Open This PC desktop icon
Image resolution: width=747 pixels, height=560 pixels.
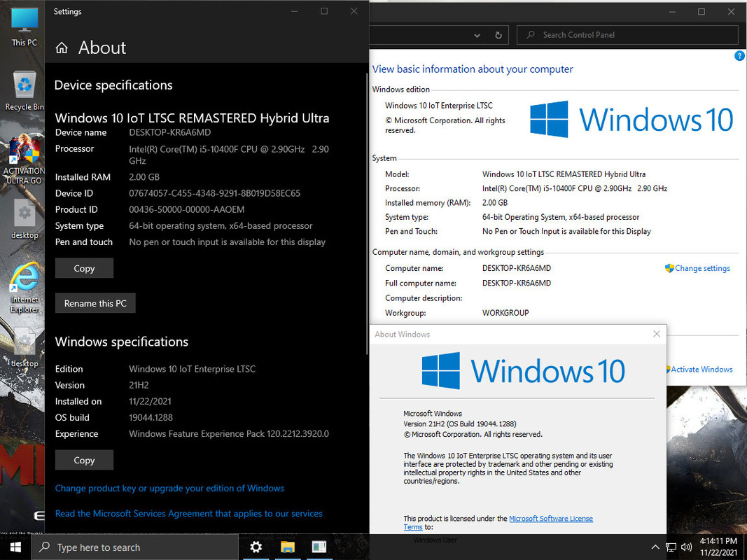coord(25,27)
